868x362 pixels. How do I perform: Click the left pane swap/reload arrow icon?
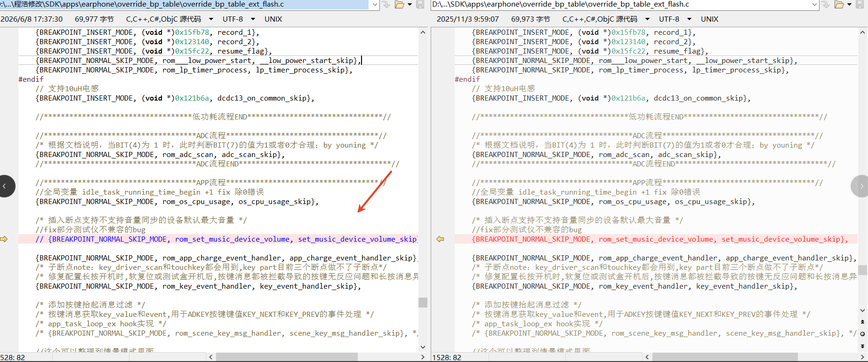[386, 5]
